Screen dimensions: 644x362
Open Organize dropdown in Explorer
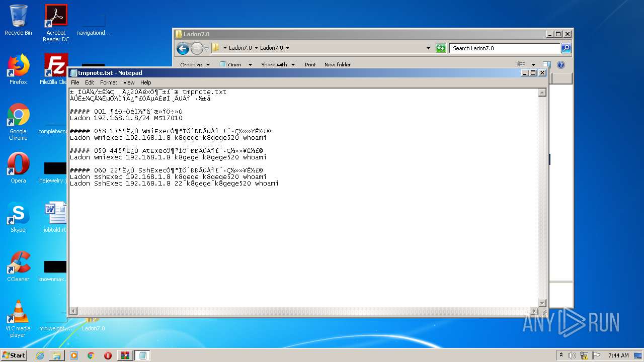tap(195, 65)
